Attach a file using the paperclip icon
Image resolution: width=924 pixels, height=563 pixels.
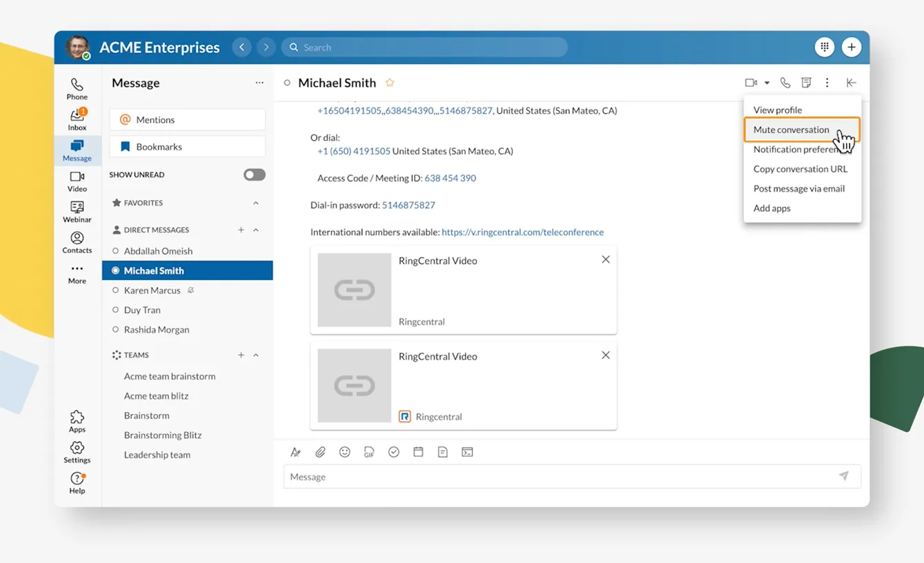320,452
